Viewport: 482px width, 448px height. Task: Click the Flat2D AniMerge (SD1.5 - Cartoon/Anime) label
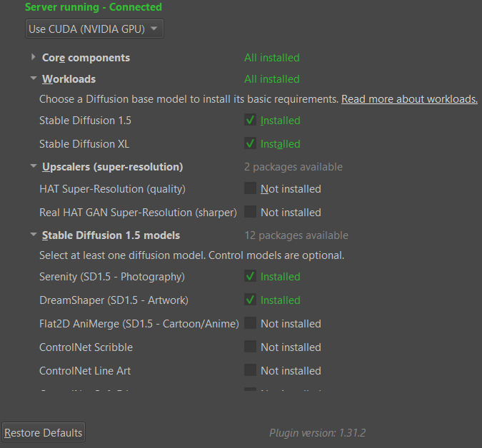coord(139,324)
